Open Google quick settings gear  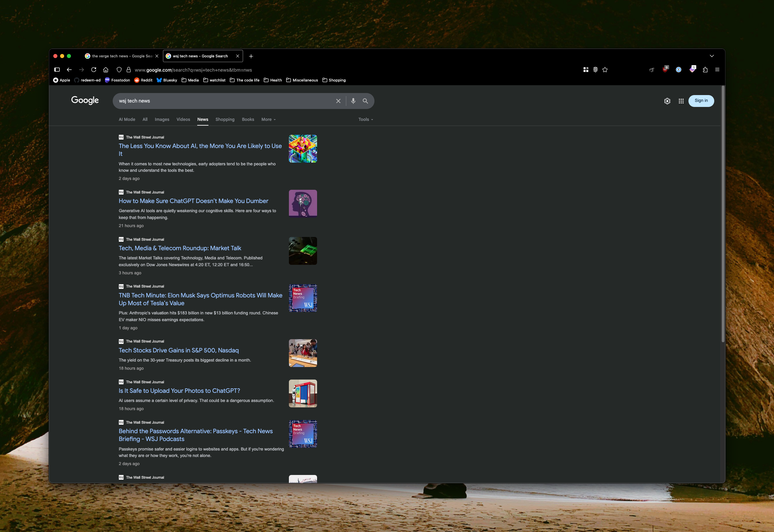tap(667, 101)
